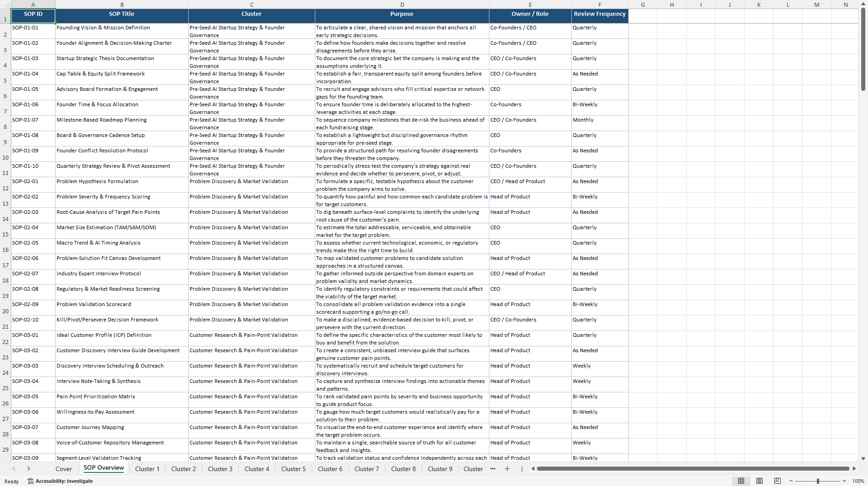Image resolution: width=868 pixels, height=486 pixels.
Task: Open the Cluster 6 sheet tab
Action: (x=330, y=469)
